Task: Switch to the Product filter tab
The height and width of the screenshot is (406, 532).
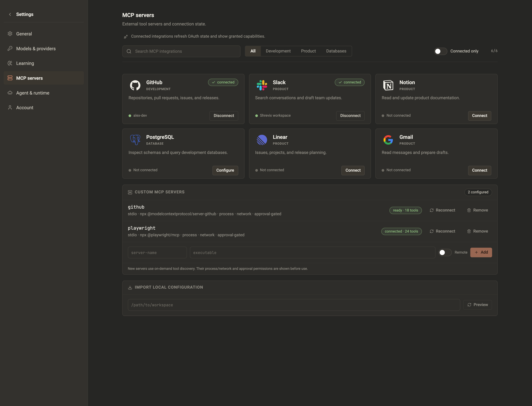Action: point(308,51)
